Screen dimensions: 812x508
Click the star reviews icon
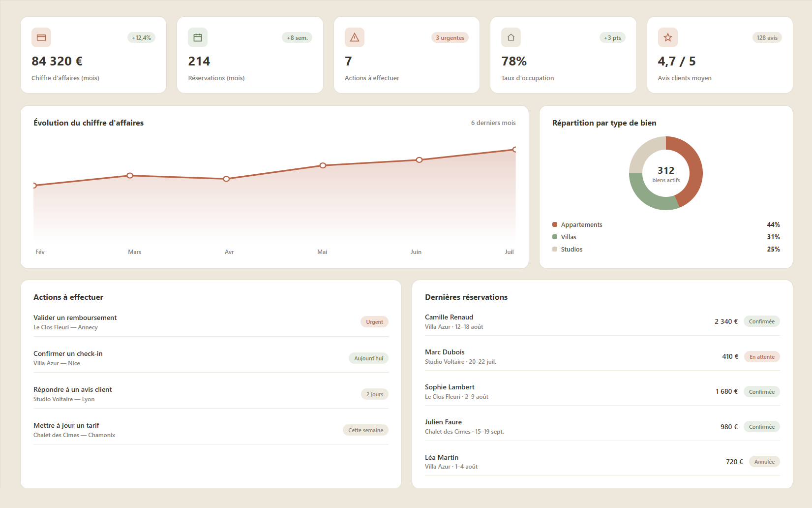668,37
